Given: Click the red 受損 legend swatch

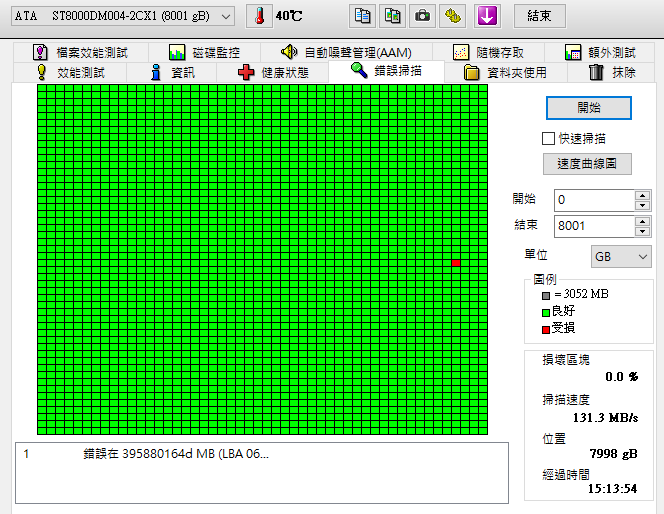Looking at the screenshot, I should (546, 329).
